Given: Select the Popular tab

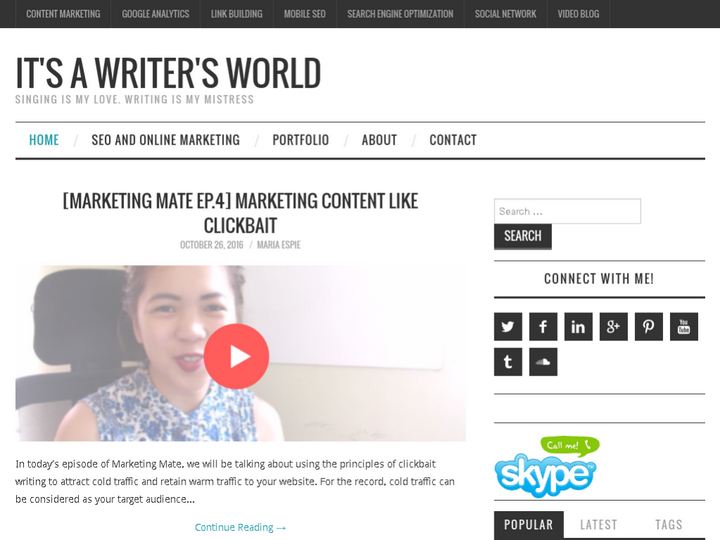Looking at the screenshot, I should pyautogui.click(x=529, y=524).
